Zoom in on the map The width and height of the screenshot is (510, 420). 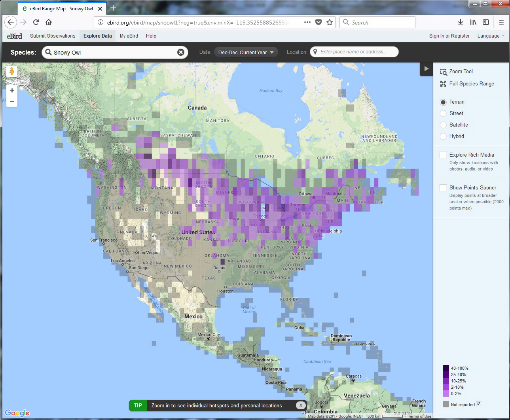(x=12, y=90)
